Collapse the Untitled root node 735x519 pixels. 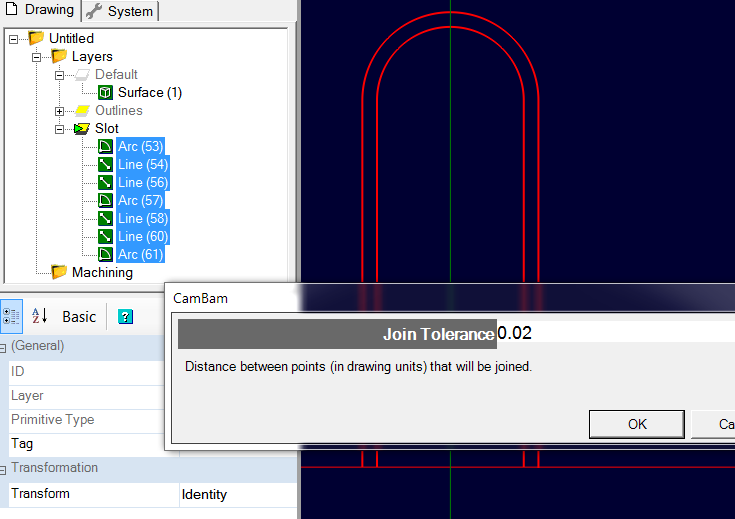(14, 39)
